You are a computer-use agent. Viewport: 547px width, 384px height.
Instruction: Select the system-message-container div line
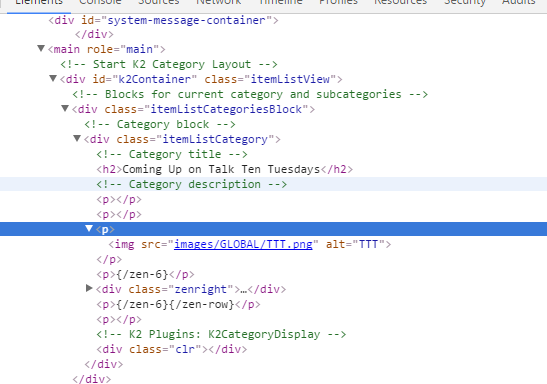point(163,20)
